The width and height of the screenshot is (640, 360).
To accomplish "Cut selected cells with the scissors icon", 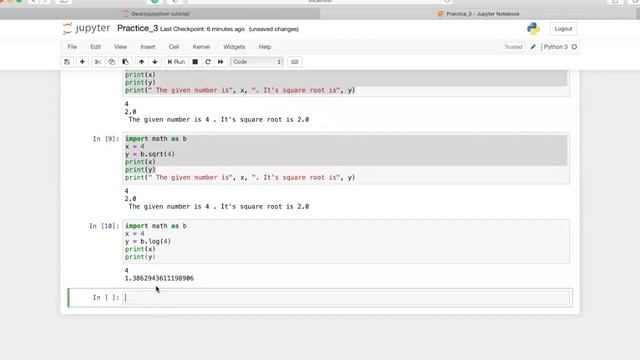I will (x=98, y=62).
